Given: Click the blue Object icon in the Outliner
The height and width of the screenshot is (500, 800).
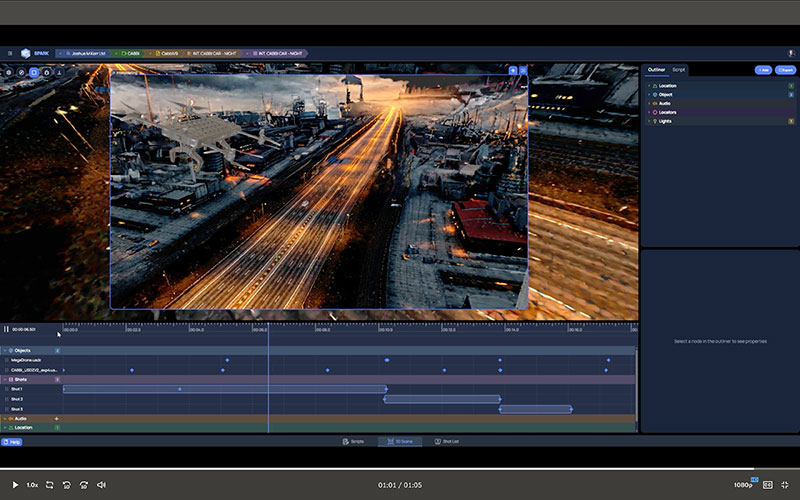Looking at the screenshot, I should click(x=655, y=94).
